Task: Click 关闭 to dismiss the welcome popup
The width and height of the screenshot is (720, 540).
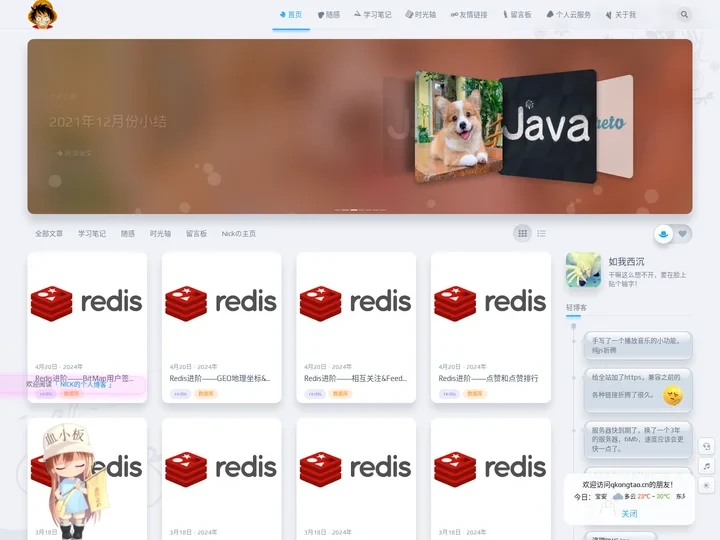Action: [629, 513]
